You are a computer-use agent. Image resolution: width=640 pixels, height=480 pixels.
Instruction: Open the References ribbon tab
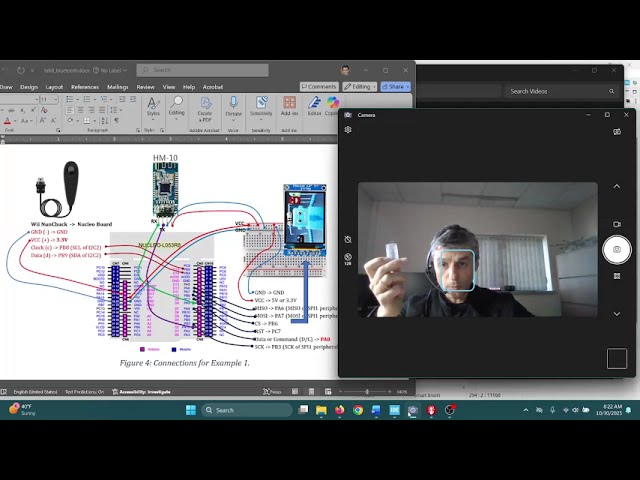coord(85,87)
